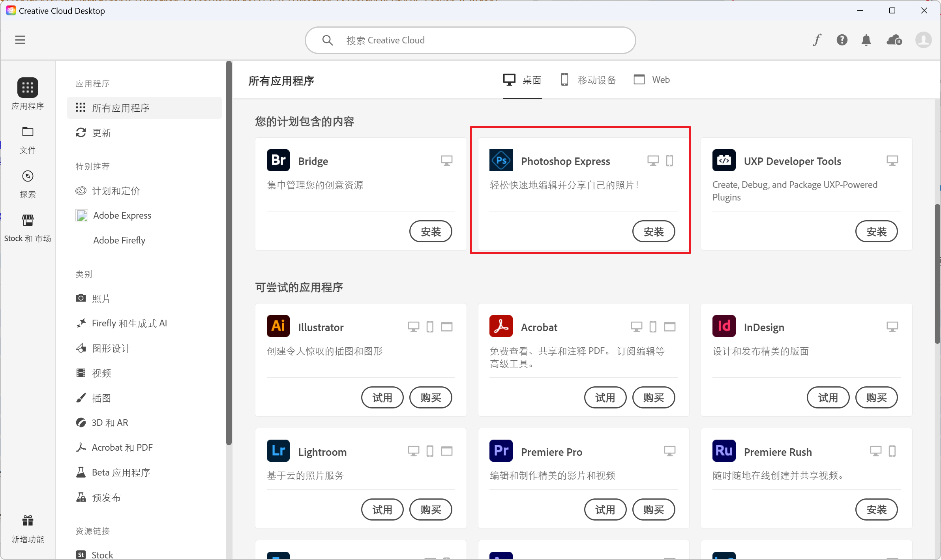941x560 pixels.
Task: Install Bridge with 安装 button
Action: coord(431,231)
